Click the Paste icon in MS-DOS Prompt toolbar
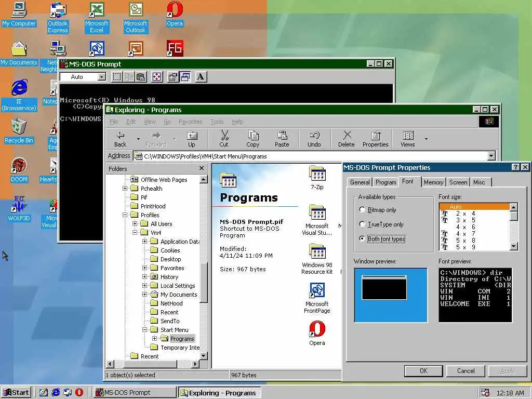532x399 pixels. [141, 77]
